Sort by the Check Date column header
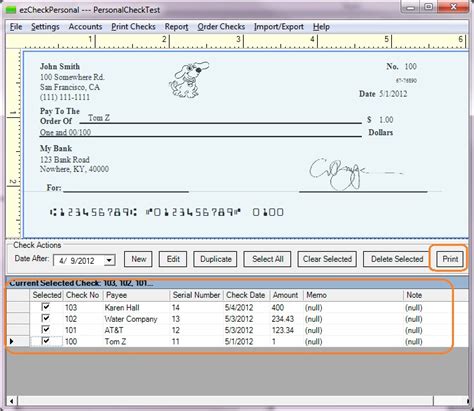Viewport: 474px width, 411px height. click(246, 295)
